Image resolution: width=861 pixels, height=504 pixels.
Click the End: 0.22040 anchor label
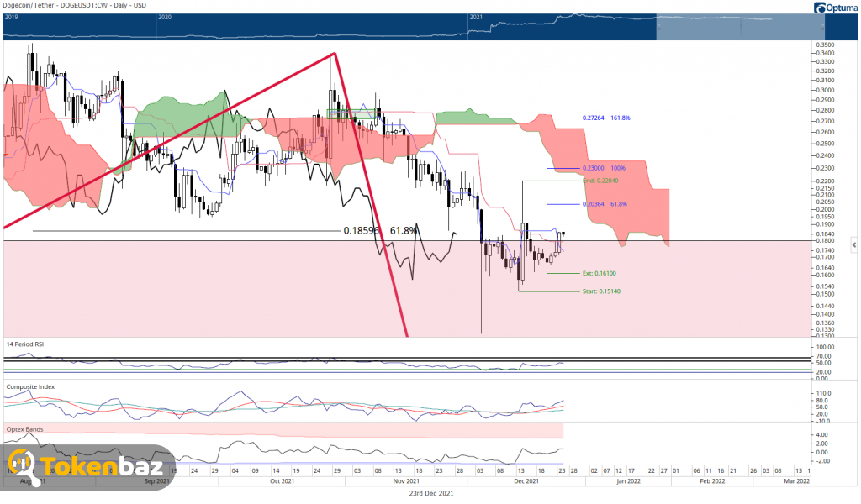click(x=600, y=181)
